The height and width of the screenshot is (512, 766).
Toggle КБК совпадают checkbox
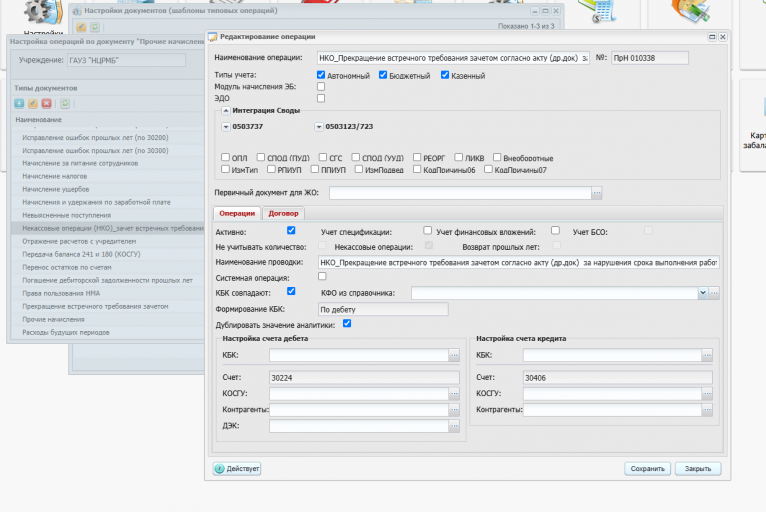[x=291, y=291]
